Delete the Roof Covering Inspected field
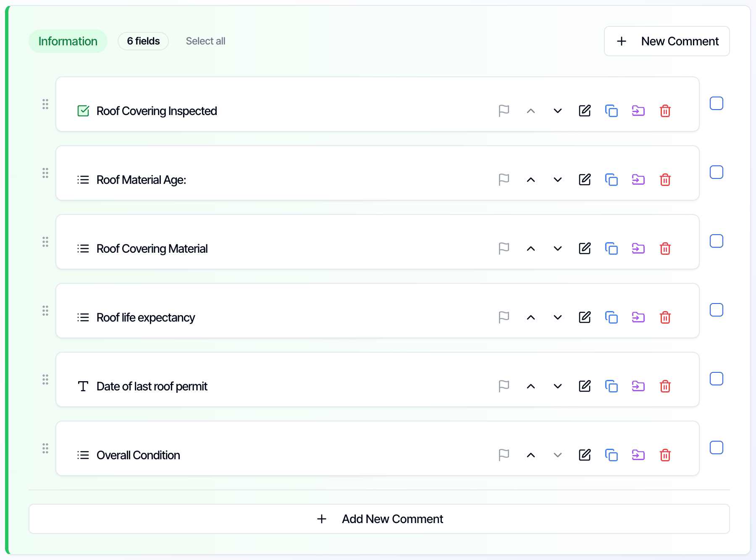 (x=665, y=111)
